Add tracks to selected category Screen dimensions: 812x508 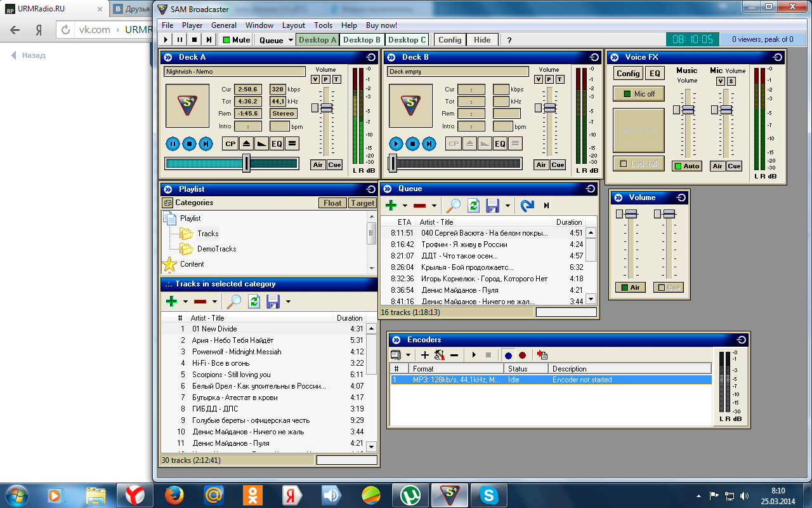point(171,302)
